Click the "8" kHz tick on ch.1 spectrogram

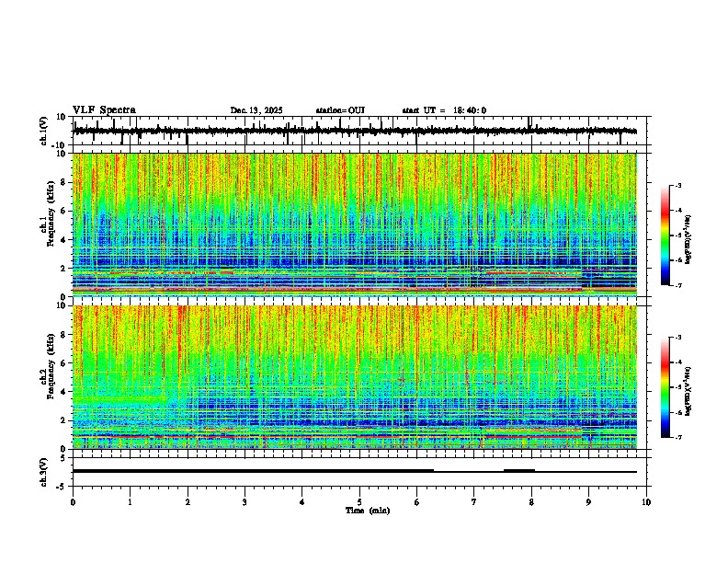(63, 182)
